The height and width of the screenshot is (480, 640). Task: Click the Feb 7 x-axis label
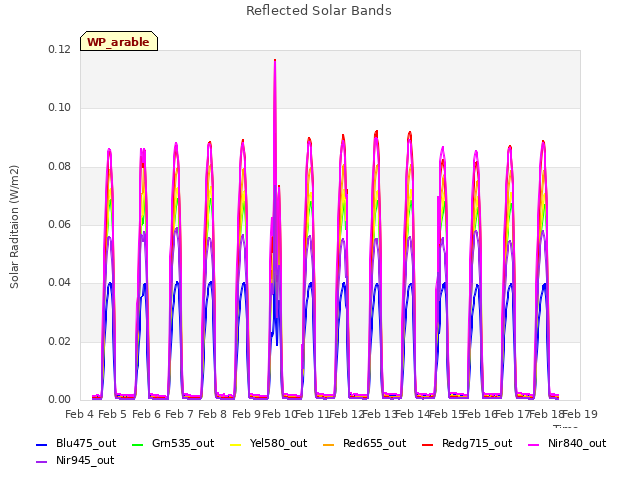pyautogui.click(x=179, y=414)
